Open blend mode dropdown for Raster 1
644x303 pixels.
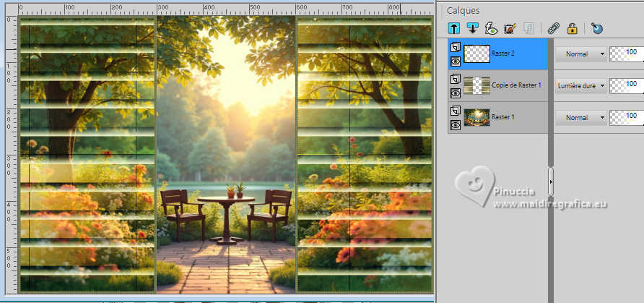[x=581, y=118]
